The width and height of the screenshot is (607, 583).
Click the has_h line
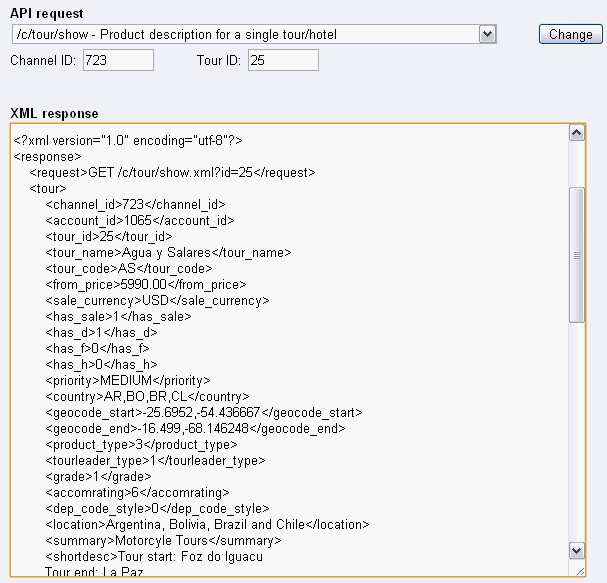[101, 364]
